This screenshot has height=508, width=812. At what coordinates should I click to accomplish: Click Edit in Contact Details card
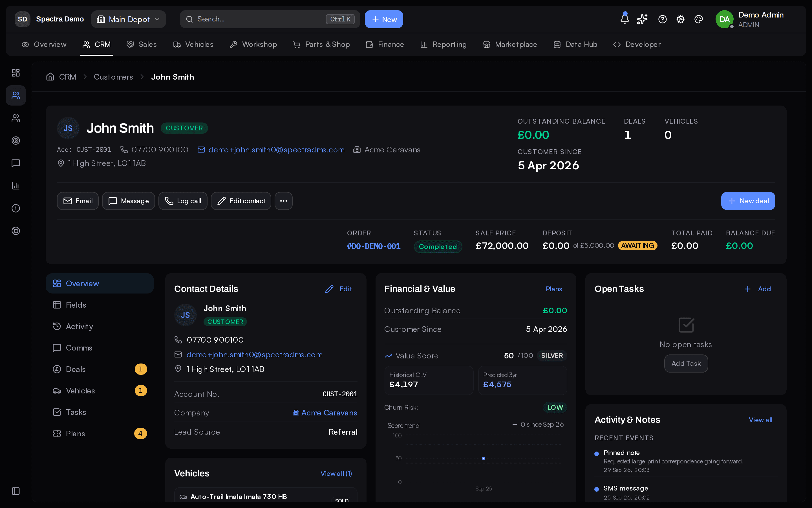[x=339, y=289]
